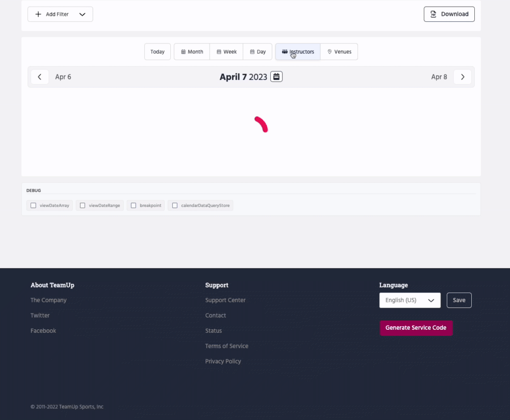Viewport: 510px width, 420px height.
Task: Go to previous day with left chevron
Action: click(40, 77)
